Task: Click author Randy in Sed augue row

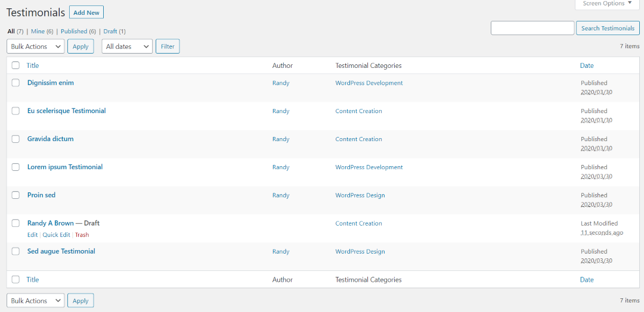Action: pyautogui.click(x=281, y=251)
